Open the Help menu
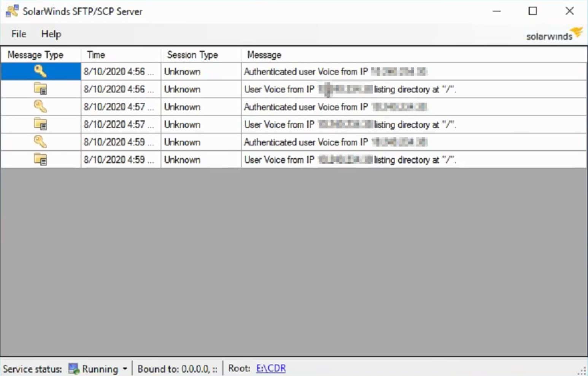Viewport: 588px width, 376px height. [51, 34]
